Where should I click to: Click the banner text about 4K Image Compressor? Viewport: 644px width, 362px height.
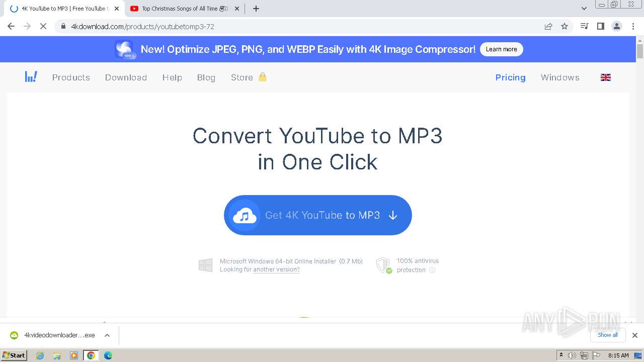point(308,49)
